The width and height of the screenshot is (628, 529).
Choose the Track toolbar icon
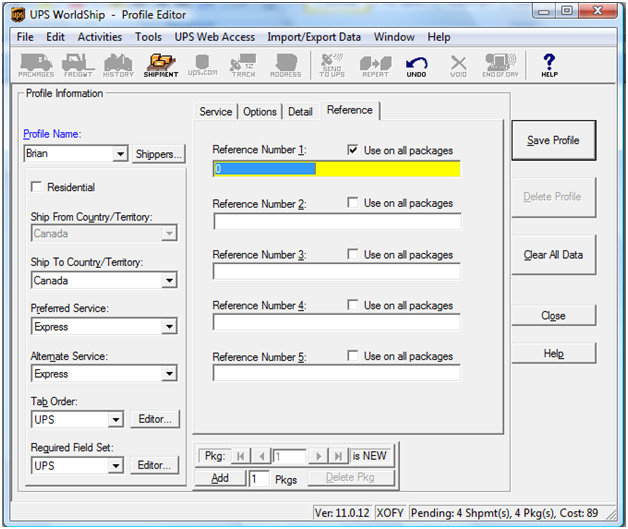(243, 65)
